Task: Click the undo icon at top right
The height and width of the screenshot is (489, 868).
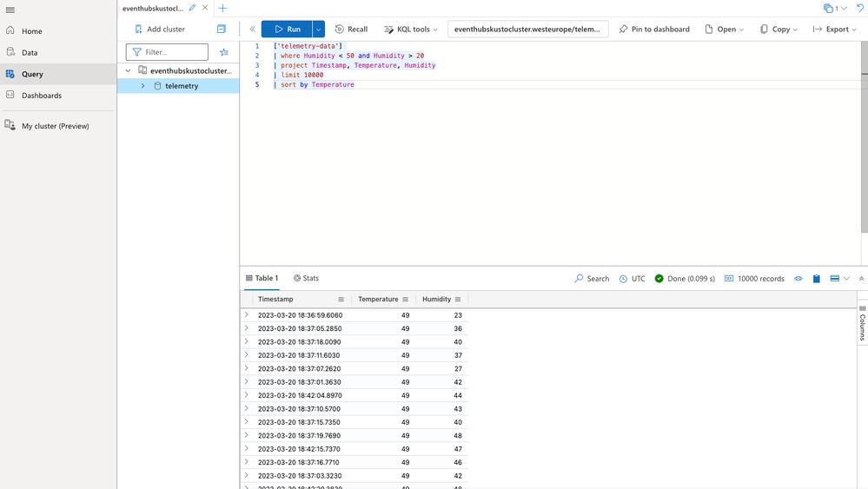Action: pyautogui.click(x=860, y=9)
